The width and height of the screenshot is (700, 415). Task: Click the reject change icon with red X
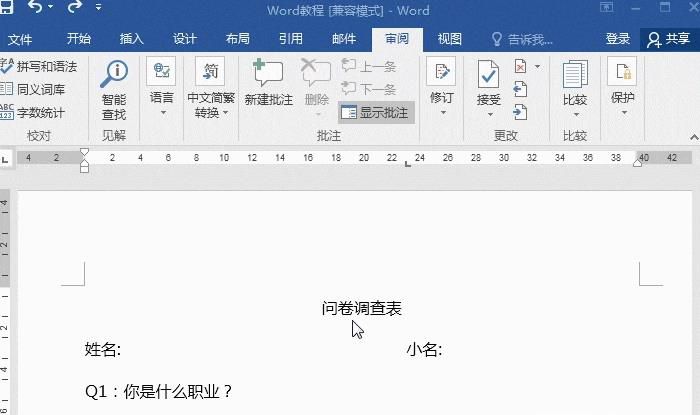point(521,66)
